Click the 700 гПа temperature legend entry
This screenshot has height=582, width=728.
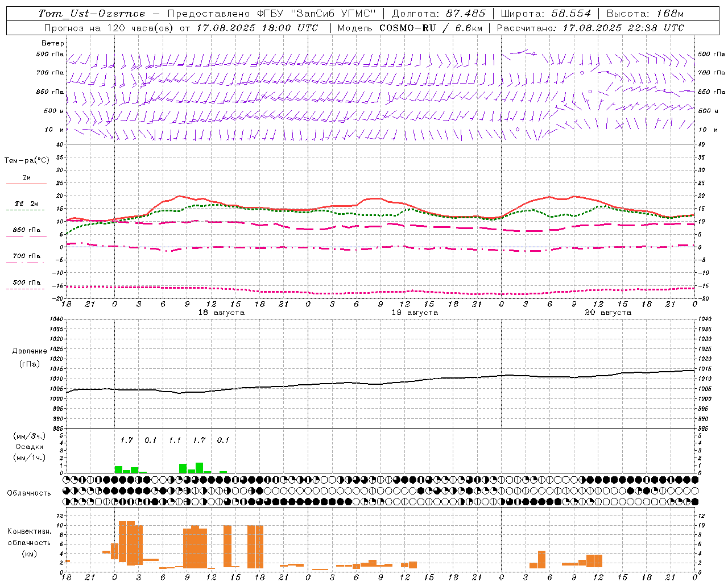(27, 256)
